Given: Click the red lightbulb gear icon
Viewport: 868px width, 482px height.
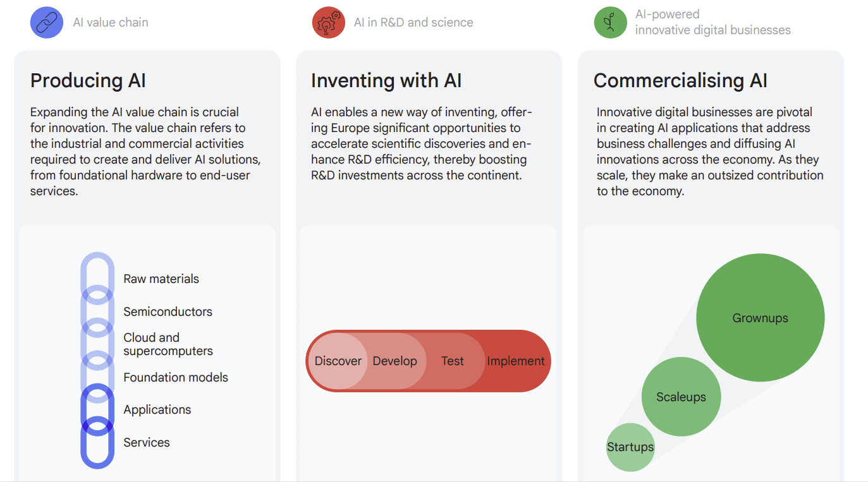Looking at the screenshot, I should tap(328, 23).
